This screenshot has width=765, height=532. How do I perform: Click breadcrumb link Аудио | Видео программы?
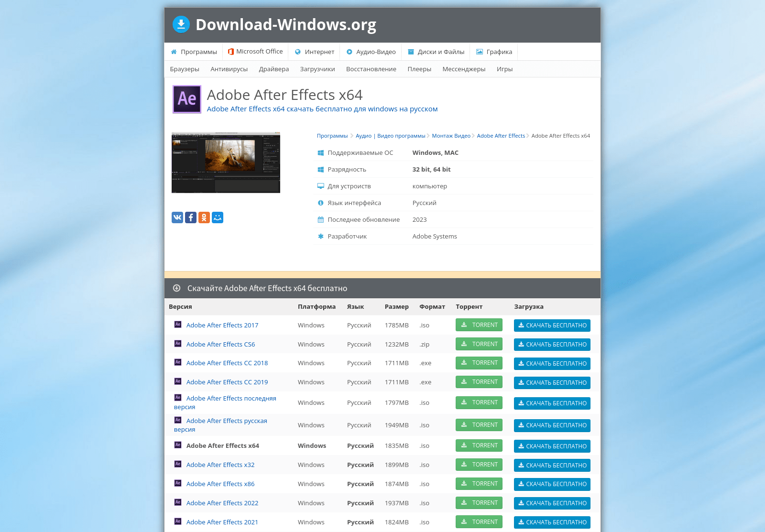point(390,136)
